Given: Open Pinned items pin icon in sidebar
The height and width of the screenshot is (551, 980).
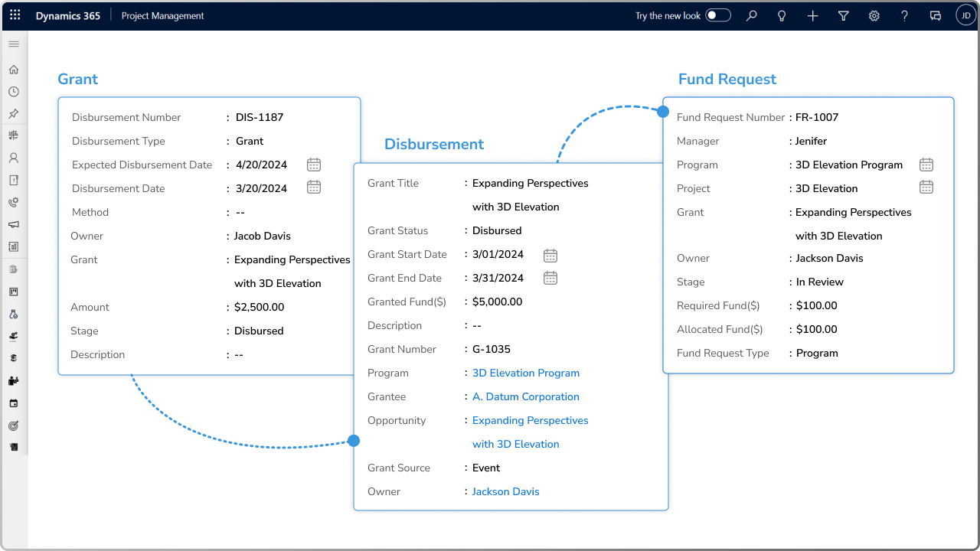Looking at the screenshot, I should coord(14,114).
